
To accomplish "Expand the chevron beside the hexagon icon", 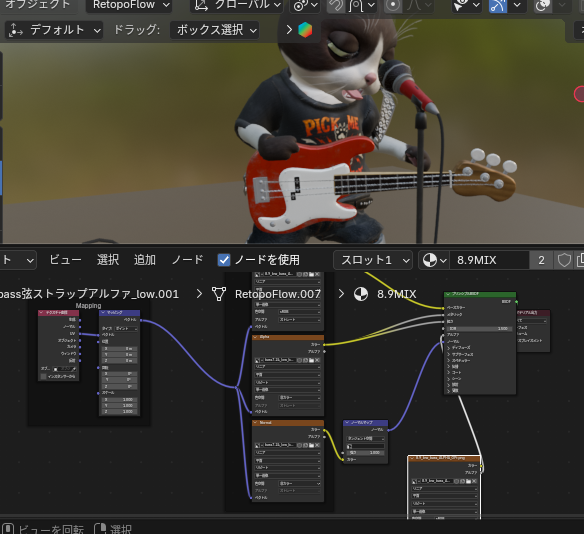I will pos(289,30).
